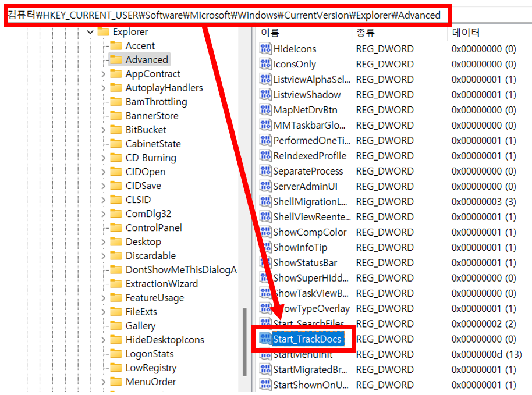Click the LogonStats folder icon
This screenshot has height=395, width=532.
click(x=116, y=354)
